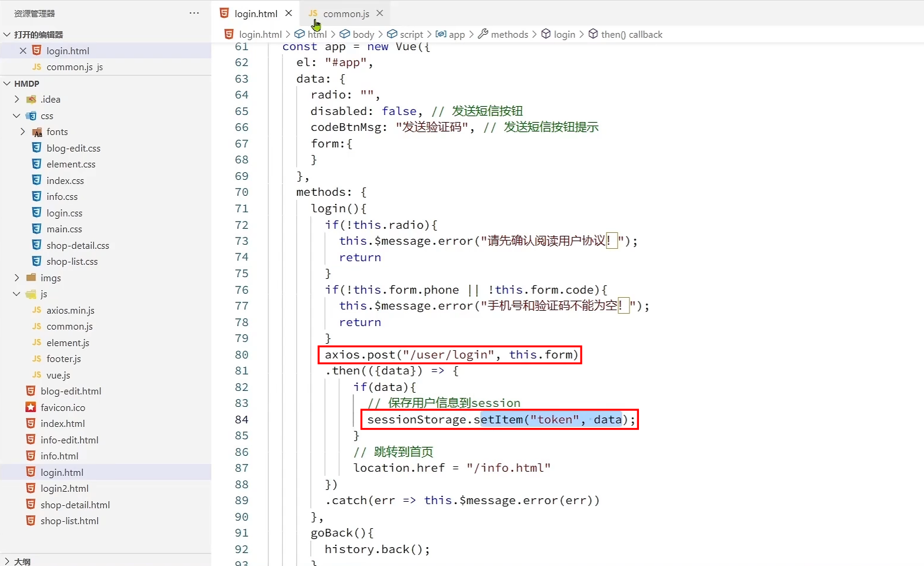Click the vue.js JS icon
924x566 pixels.
click(x=37, y=375)
